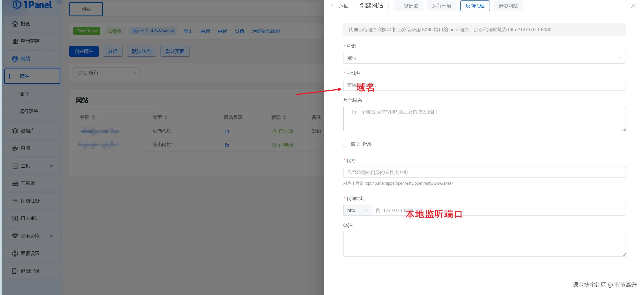Open folder icon of 反向代理 website row

click(x=227, y=131)
